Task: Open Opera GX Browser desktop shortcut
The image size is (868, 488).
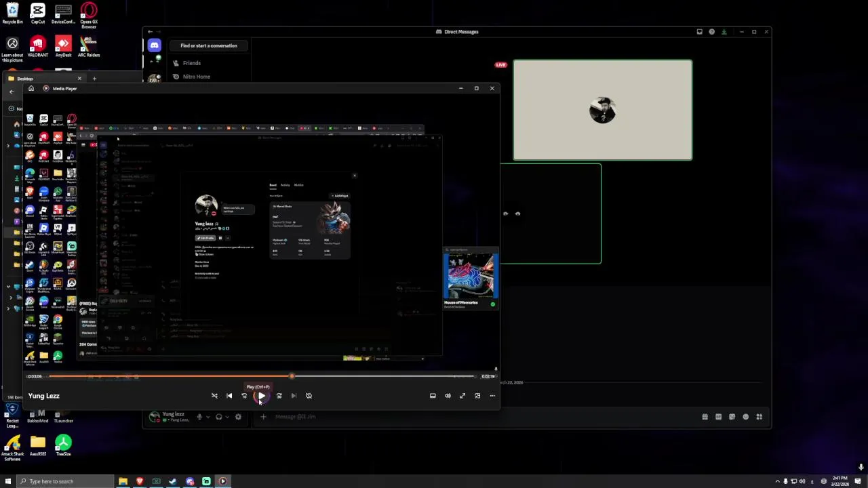Action: pyautogui.click(x=88, y=15)
